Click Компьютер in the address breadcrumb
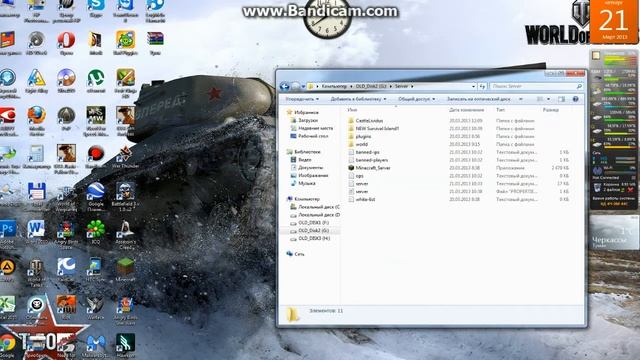 pyautogui.click(x=334, y=86)
